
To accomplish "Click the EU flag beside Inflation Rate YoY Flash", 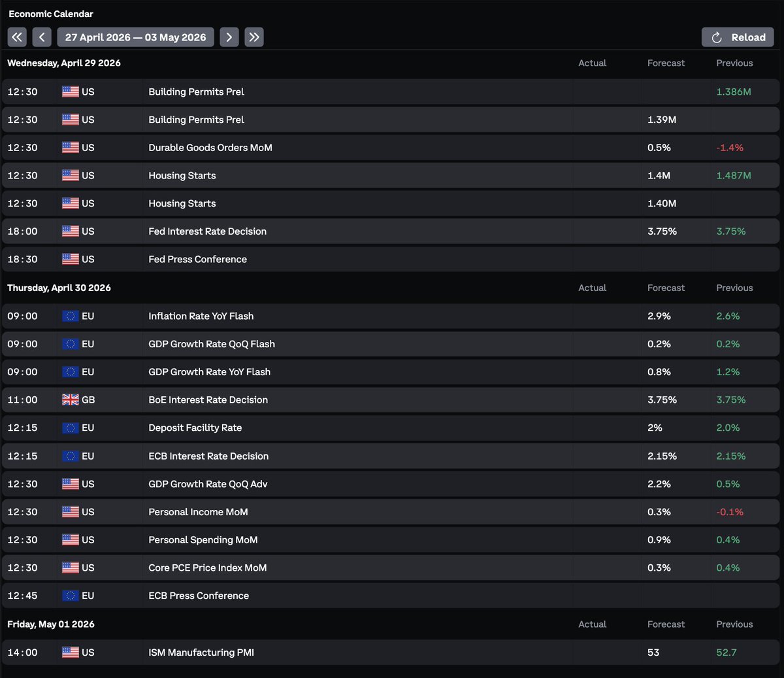I will pos(71,316).
